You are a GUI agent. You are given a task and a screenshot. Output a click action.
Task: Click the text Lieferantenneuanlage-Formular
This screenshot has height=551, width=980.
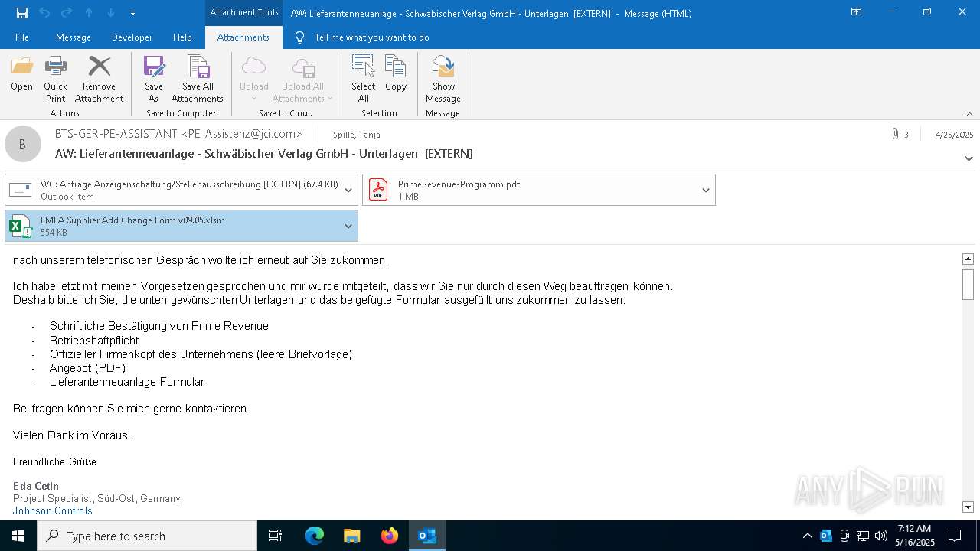pos(127,382)
